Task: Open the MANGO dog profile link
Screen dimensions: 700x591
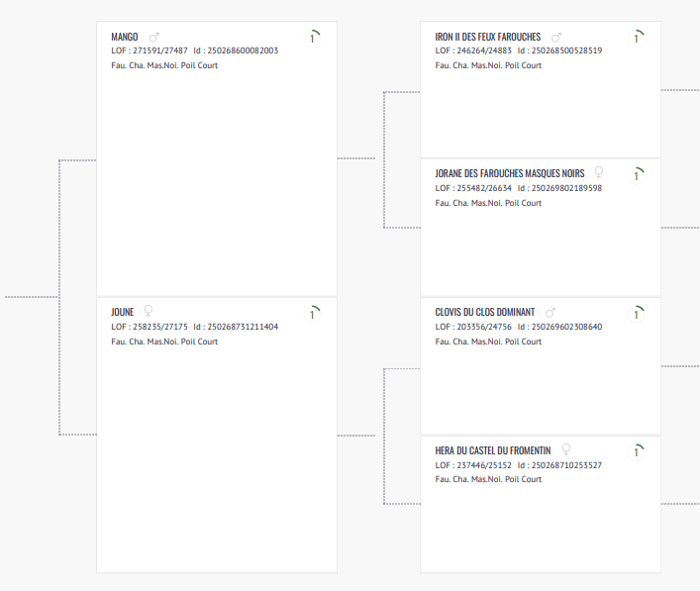Action: [125, 37]
